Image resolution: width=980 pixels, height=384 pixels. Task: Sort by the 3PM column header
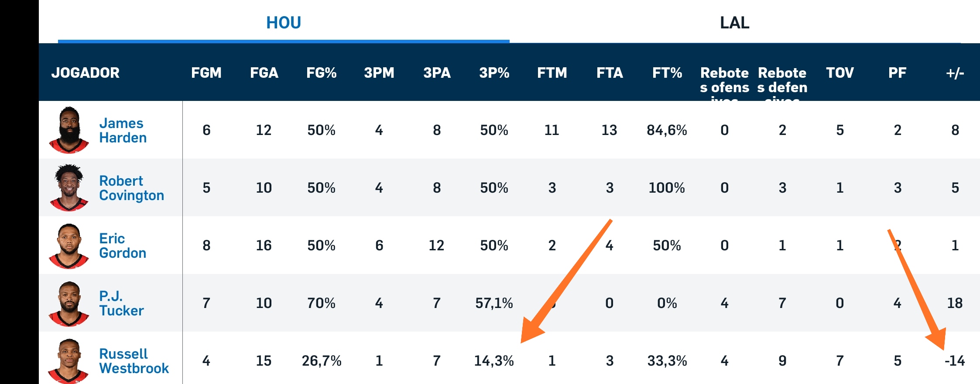[379, 73]
